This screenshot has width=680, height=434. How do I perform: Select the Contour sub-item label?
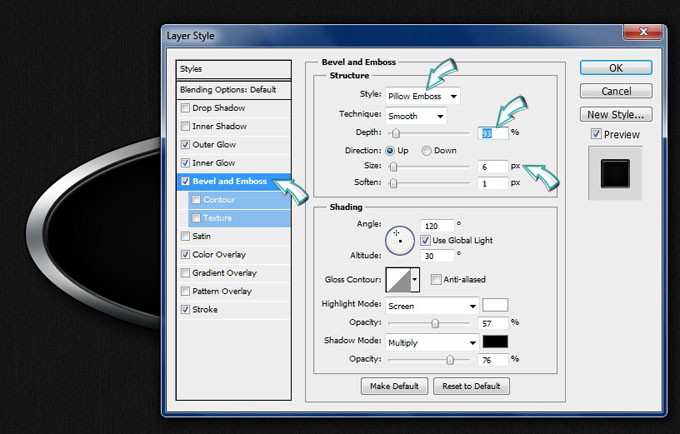click(219, 199)
